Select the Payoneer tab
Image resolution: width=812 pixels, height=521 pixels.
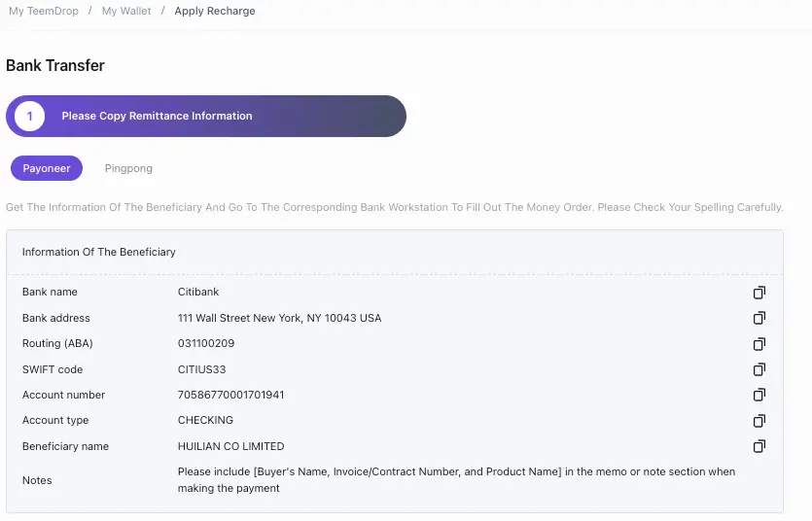pos(47,168)
